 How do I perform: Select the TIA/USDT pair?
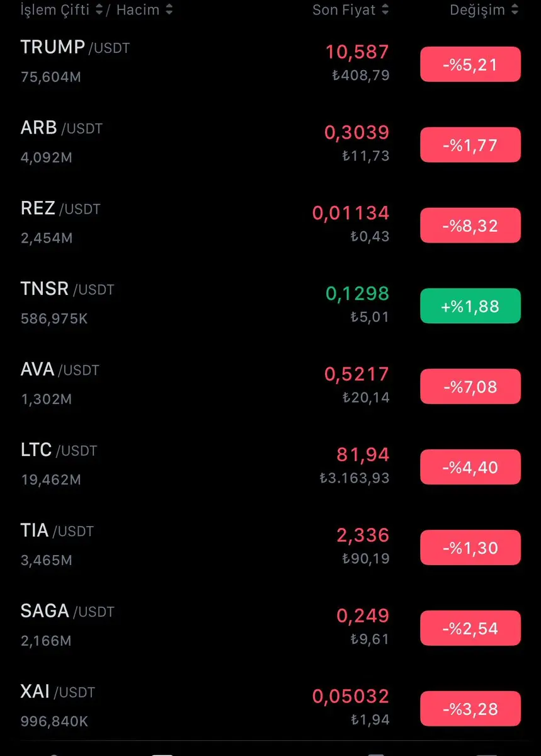coord(270,547)
